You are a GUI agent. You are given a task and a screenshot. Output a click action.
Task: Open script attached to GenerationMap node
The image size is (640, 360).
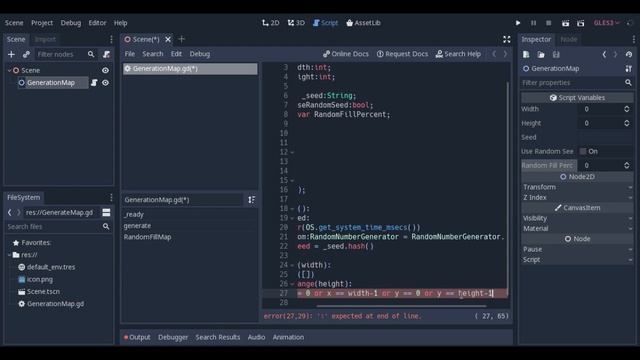coord(94,83)
